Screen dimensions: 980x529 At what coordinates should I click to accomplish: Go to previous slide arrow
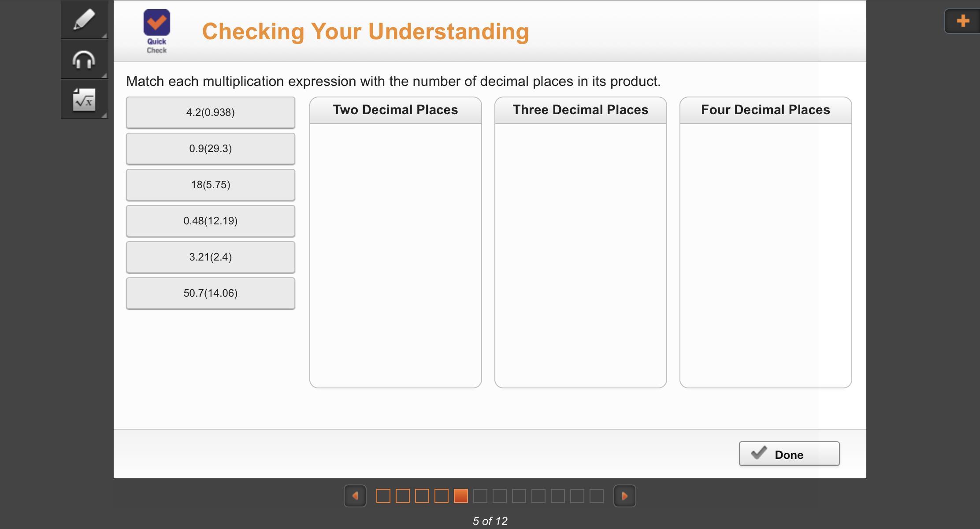coord(355,496)
